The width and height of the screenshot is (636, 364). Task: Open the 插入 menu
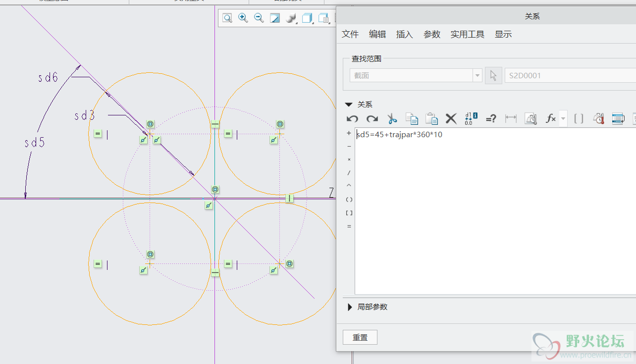pos(405,34)
